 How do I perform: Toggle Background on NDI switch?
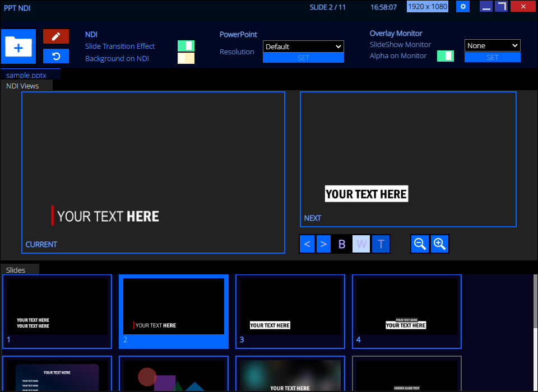click(x=186, y=58)
